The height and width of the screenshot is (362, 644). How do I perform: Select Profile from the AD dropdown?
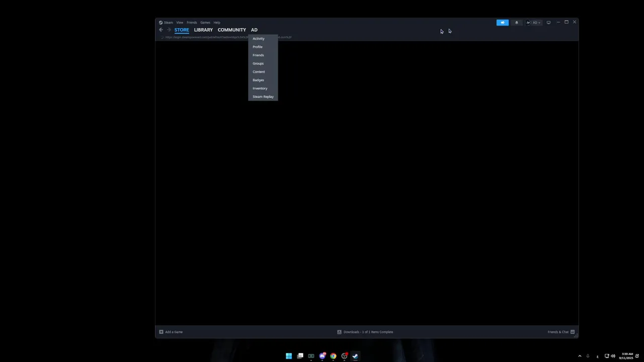click(263, 47)
